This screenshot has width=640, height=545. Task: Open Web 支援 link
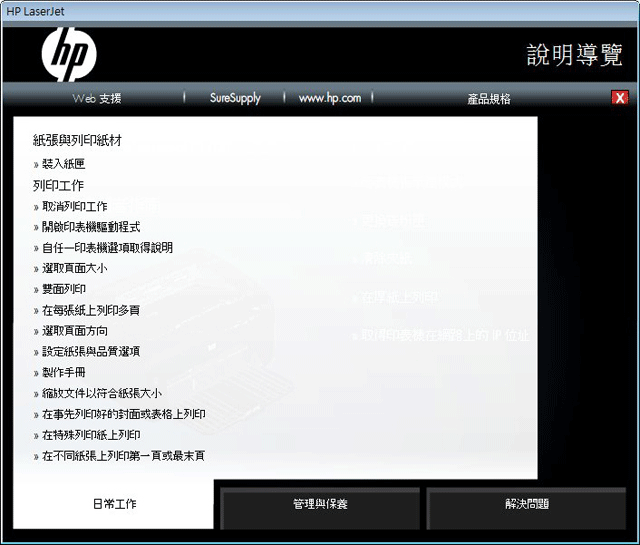tap(97, 98)
